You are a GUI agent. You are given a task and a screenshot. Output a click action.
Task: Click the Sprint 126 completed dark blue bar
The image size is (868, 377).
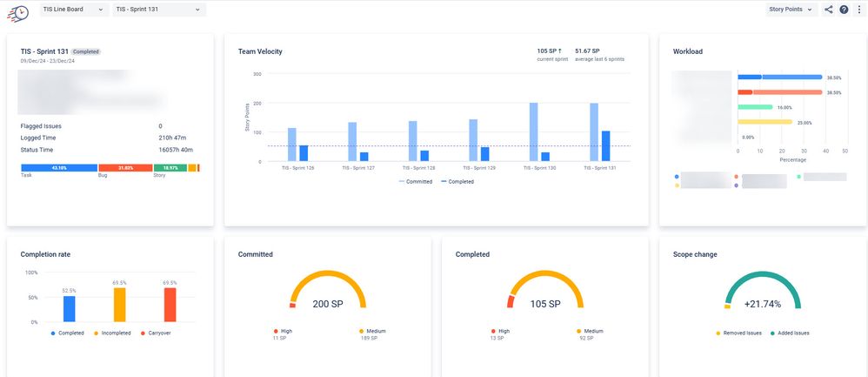pyautogui.click(x=304, y=153)
